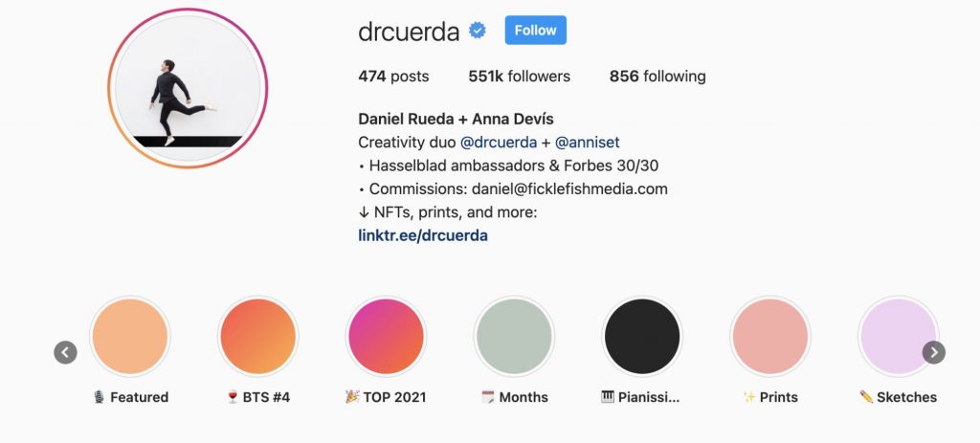Open the @anniset profile mention

click(588, 142)
